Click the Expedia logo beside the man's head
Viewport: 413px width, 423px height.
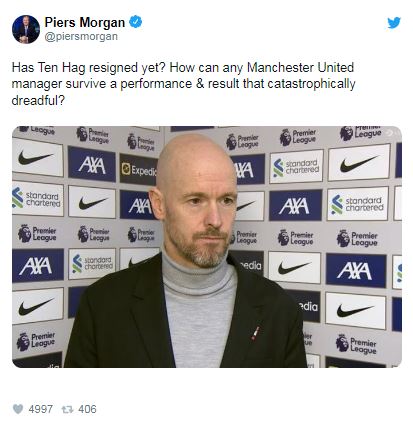(139, 170)
